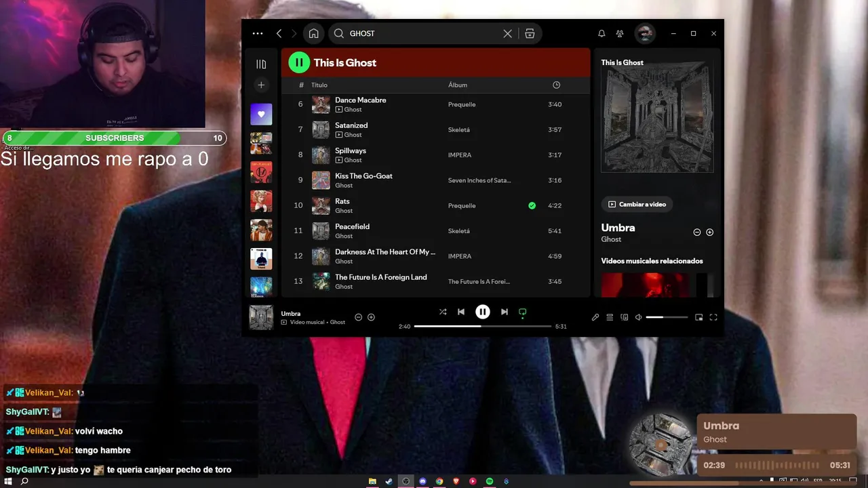Click the minus icon in player bar
Screen dimensions: 868x488
click(359, 317)
